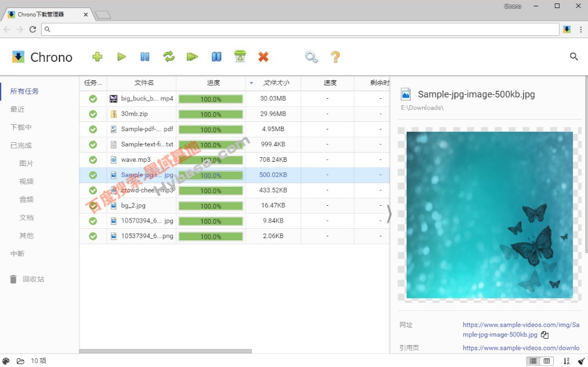Screen dimensions: 588x367
Task: Select 已完成 in the sidebar
Action: coord(21,145)
